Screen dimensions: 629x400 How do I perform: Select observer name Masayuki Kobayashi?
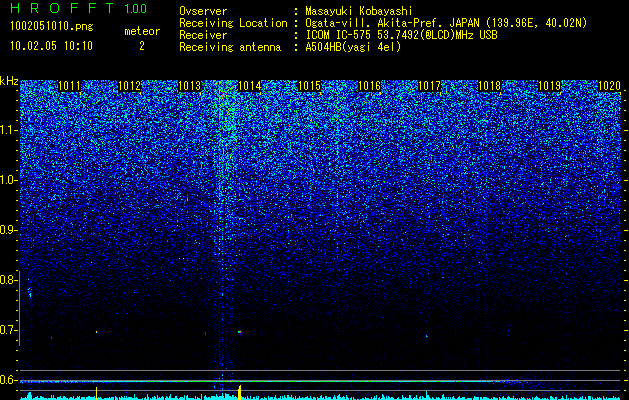coord(359,11)
